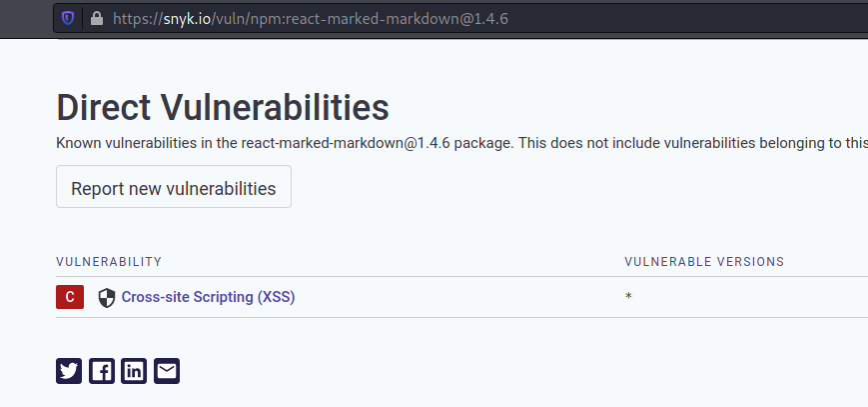
Task: Open the Cross-site Scripting (XSS) link
Action: pos(208,297)
